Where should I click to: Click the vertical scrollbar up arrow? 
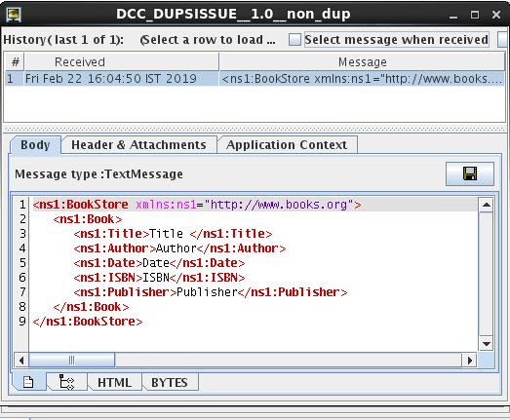pyautogui.click(x=487, y=205)
